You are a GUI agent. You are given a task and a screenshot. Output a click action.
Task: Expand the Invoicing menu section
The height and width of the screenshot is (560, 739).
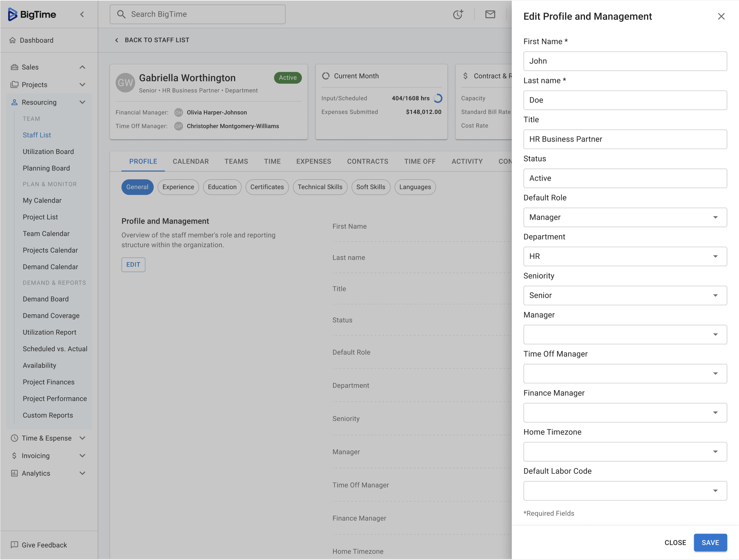click(82, 456)
